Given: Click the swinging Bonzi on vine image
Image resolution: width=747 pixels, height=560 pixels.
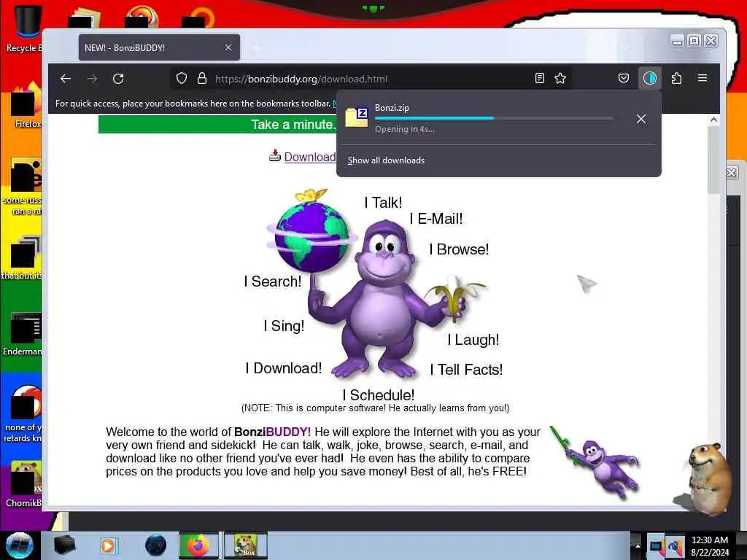Looking at the screenshot, I should [595, 463].
